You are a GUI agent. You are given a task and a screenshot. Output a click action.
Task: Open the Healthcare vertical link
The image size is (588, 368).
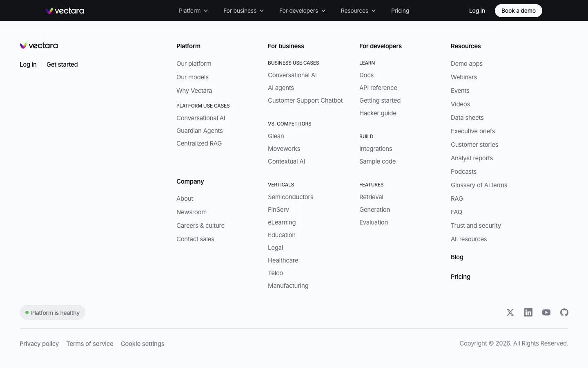[283, 260]
